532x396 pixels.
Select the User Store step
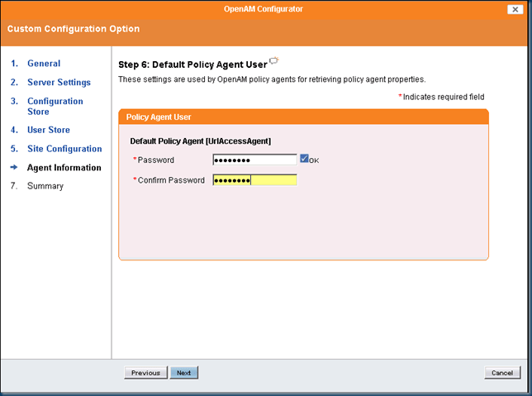[48, 130]
